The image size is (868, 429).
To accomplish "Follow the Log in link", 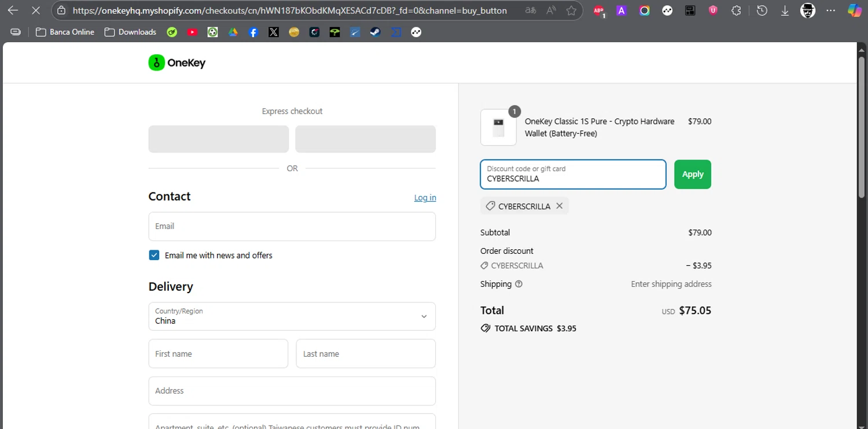I will [x=425, y=198].
